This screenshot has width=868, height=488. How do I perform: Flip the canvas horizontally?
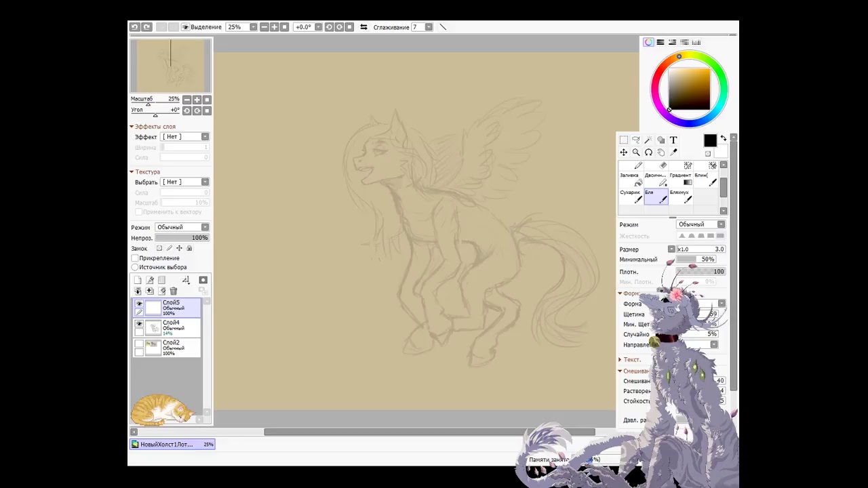[x=363, y=27]
